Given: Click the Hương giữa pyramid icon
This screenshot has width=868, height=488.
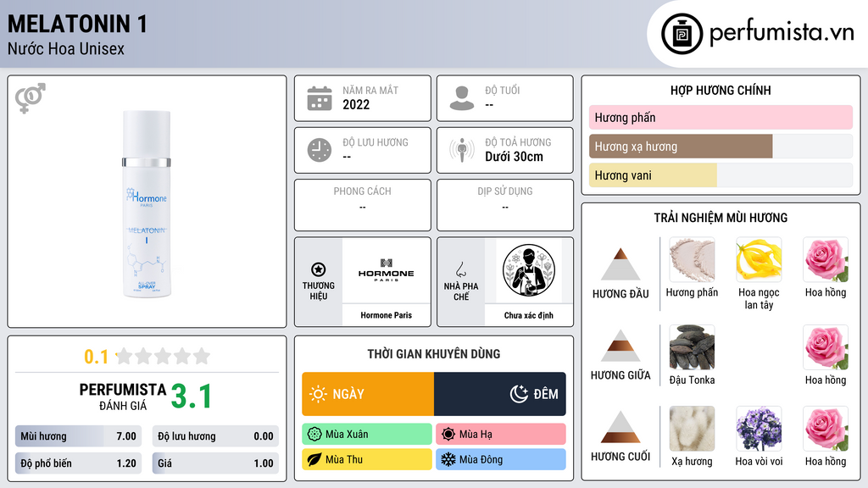Looking at the screenshot, I should 620,346.
